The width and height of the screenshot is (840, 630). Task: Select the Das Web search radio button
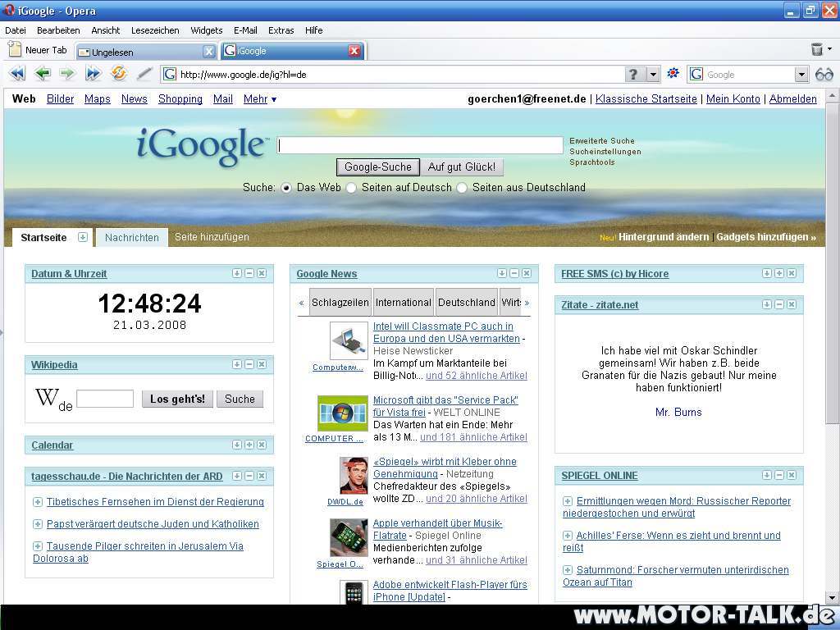286,188
